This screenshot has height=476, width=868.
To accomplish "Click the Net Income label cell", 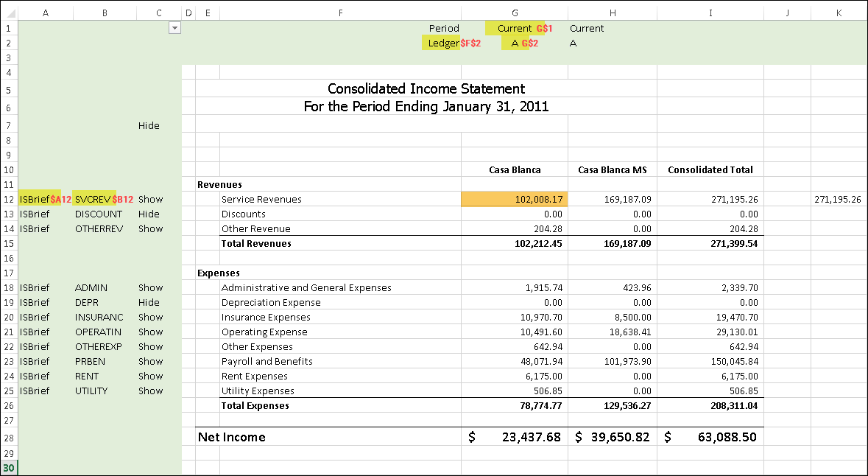I will (x=232, y=437).
